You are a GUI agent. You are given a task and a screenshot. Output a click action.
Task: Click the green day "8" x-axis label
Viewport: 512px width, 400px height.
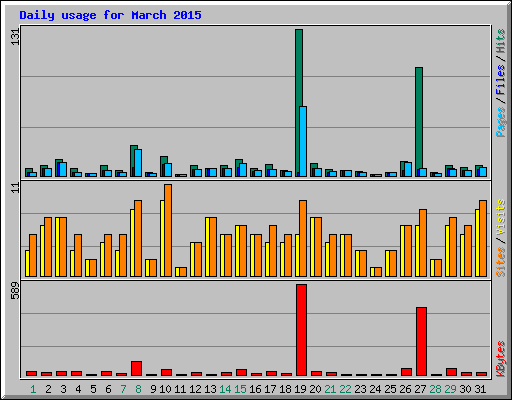(138, 389)
